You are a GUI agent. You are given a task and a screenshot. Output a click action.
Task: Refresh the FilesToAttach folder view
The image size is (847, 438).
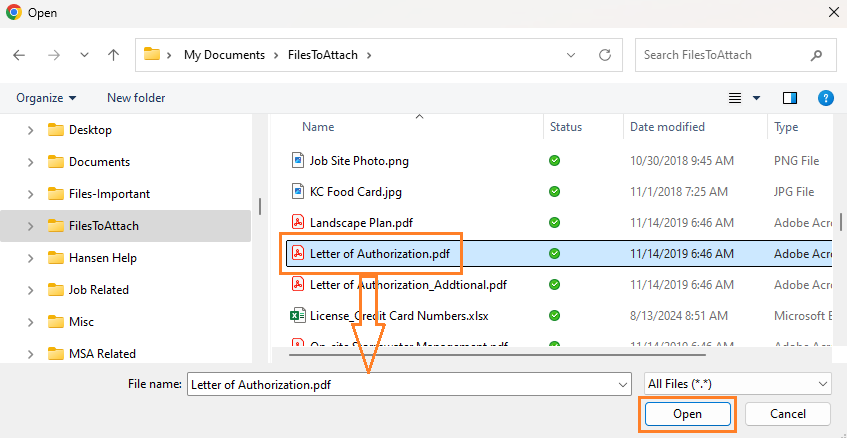[x=604, y=55]
